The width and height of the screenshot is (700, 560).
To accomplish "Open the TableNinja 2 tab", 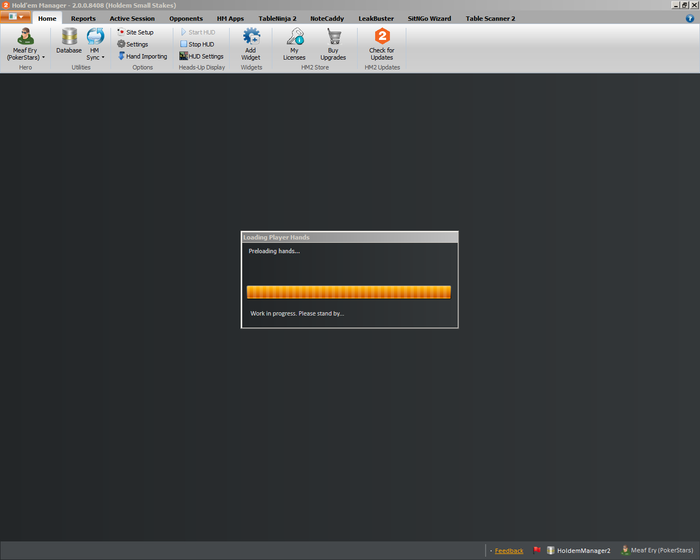I will (x=277, y=18).
